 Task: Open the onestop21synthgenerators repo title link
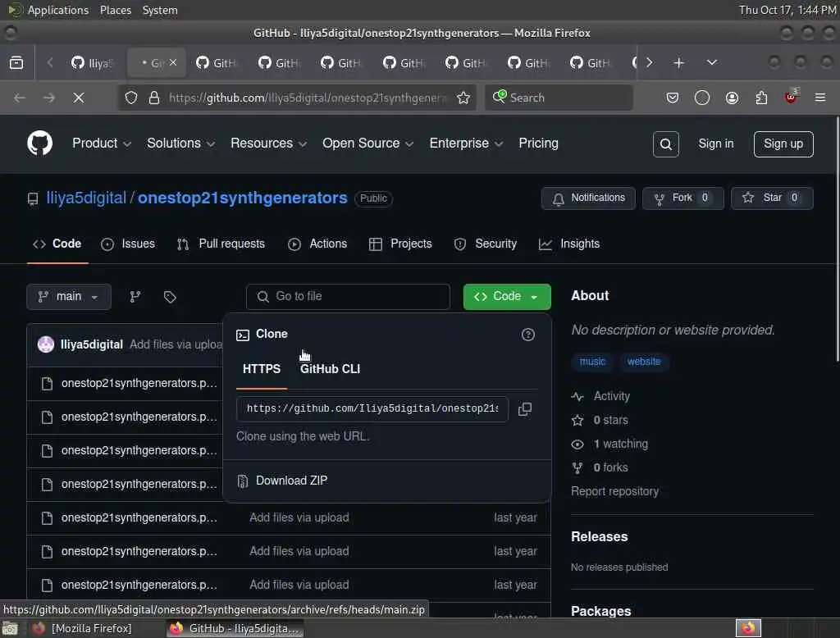pyautogui.click(x=243, y=198)
